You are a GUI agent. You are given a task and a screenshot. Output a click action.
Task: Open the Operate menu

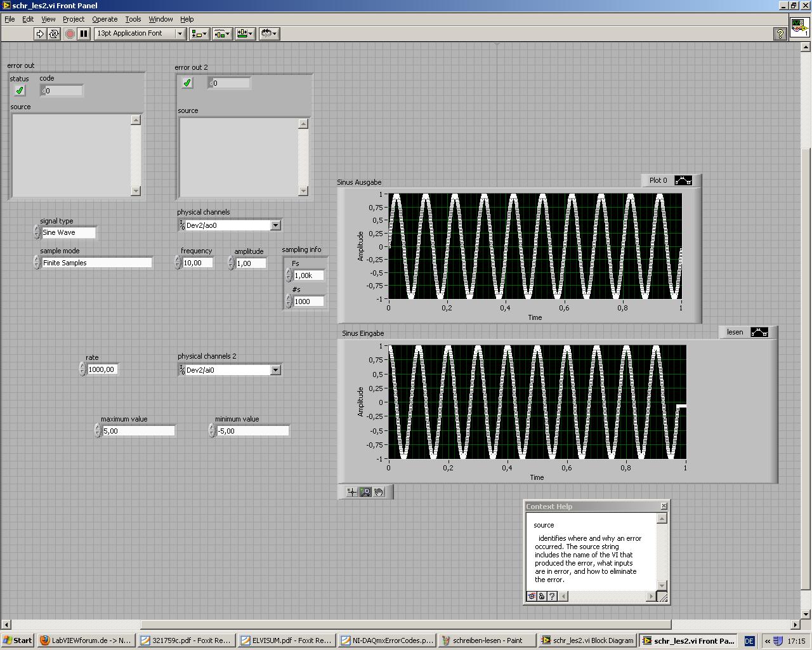[105, 19]
